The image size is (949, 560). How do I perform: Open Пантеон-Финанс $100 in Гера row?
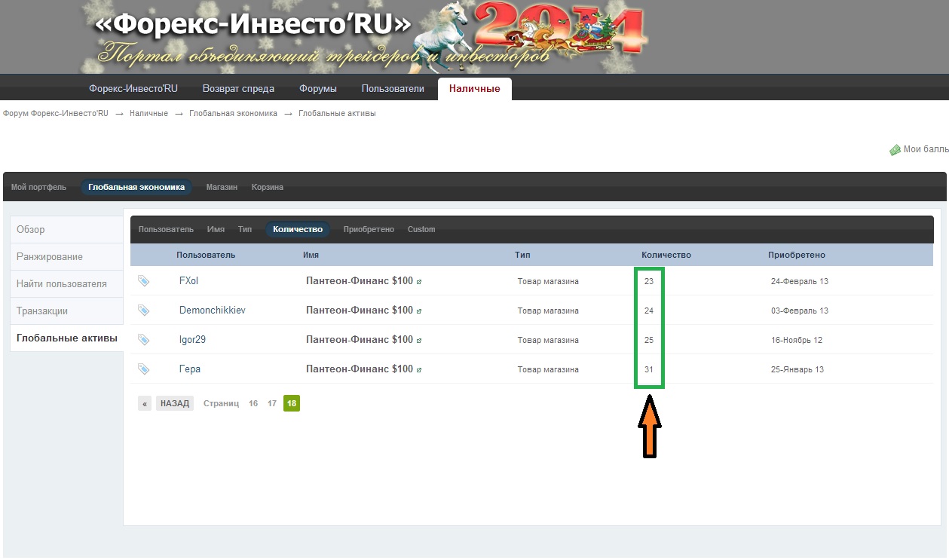click(x=360, y=369)
